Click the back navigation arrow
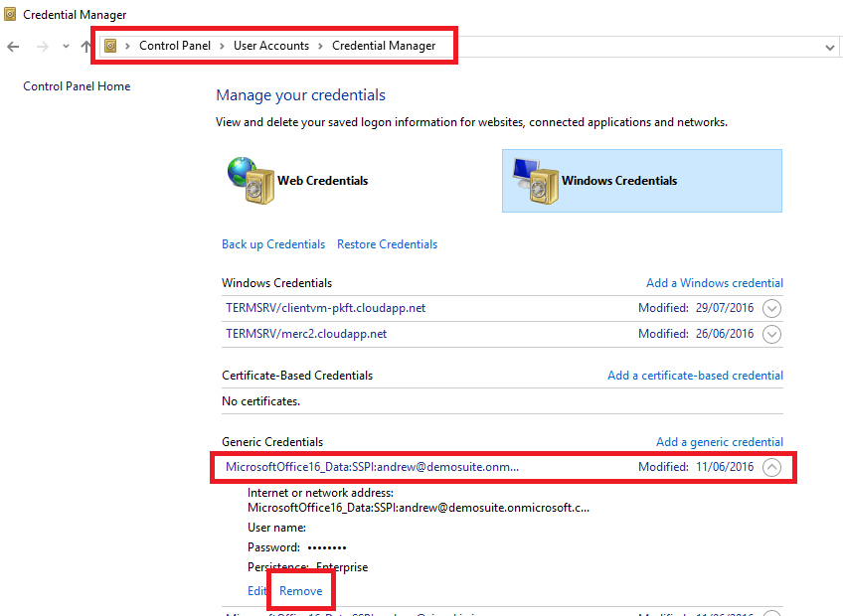Image resolution: width=843 pixels, height=616 pixels. tap(14, 46)
